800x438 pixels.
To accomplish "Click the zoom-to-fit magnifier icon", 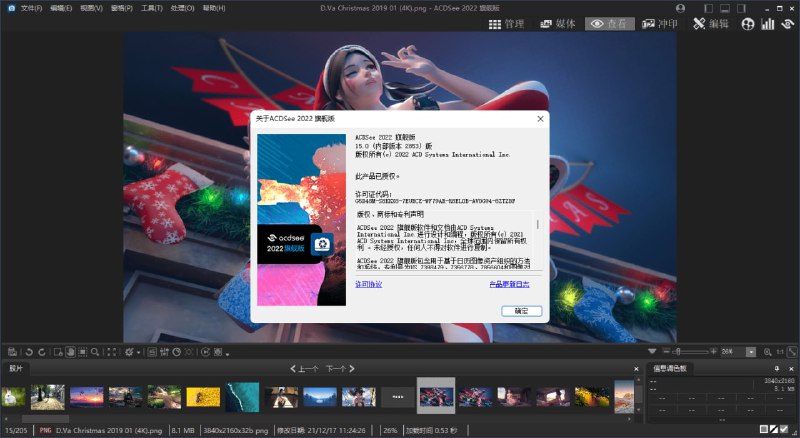I will click(767, 352).
